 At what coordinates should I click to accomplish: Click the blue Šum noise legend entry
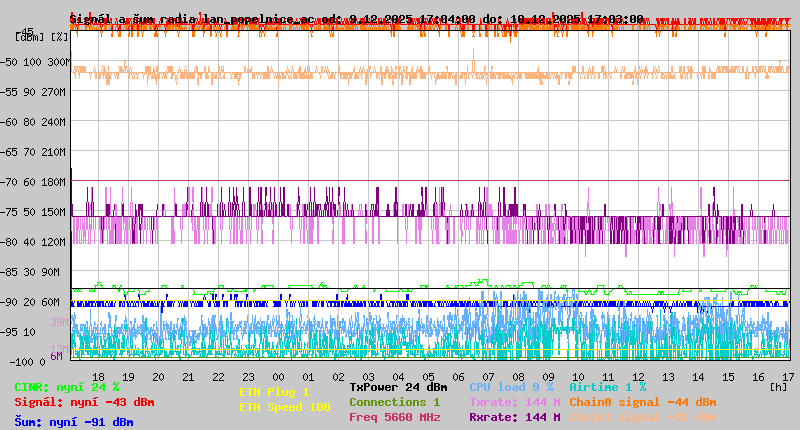pos(73,421)
